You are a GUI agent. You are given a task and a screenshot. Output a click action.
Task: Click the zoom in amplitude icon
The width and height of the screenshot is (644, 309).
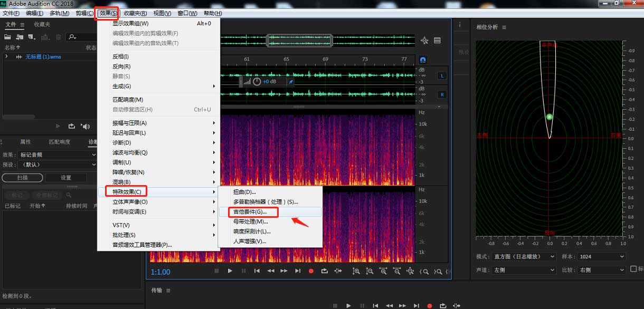(356, 271)
